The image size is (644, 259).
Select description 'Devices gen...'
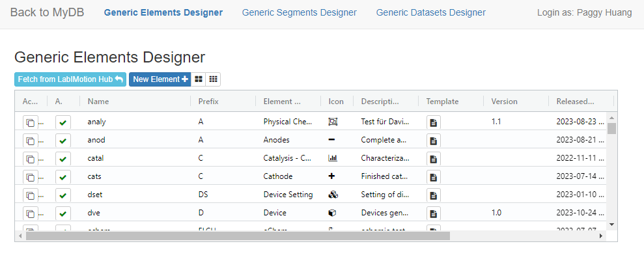(385, 213)
